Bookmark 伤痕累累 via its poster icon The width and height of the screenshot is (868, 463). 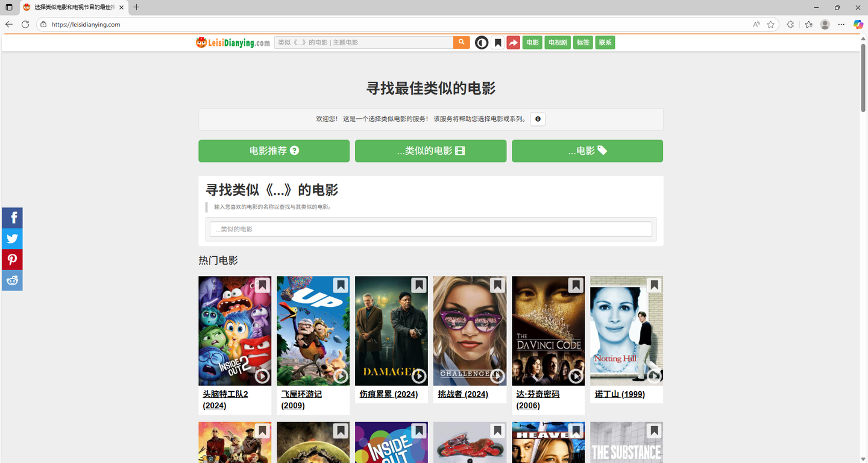coord(419,285)
